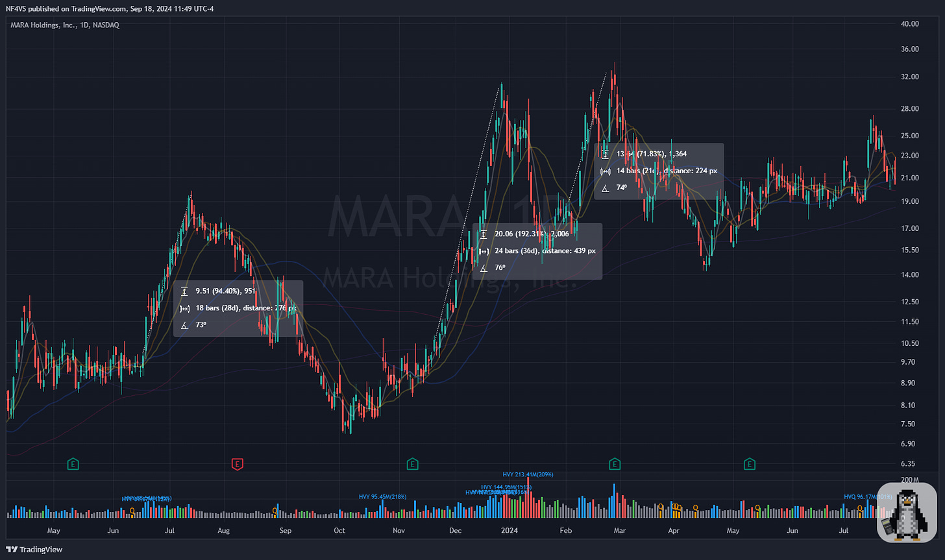Click the Nov label on the time axis
This screenshot has height=560, width=945.
point(399,531)
